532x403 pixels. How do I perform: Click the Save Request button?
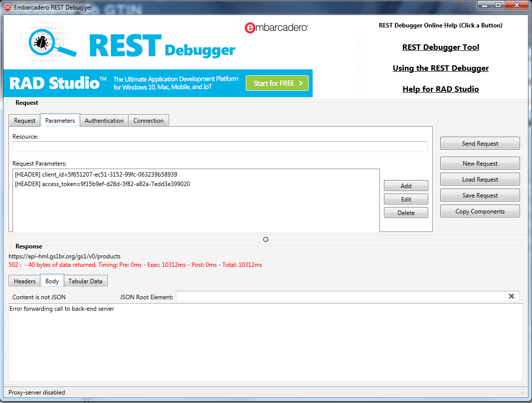click(480, 196)
